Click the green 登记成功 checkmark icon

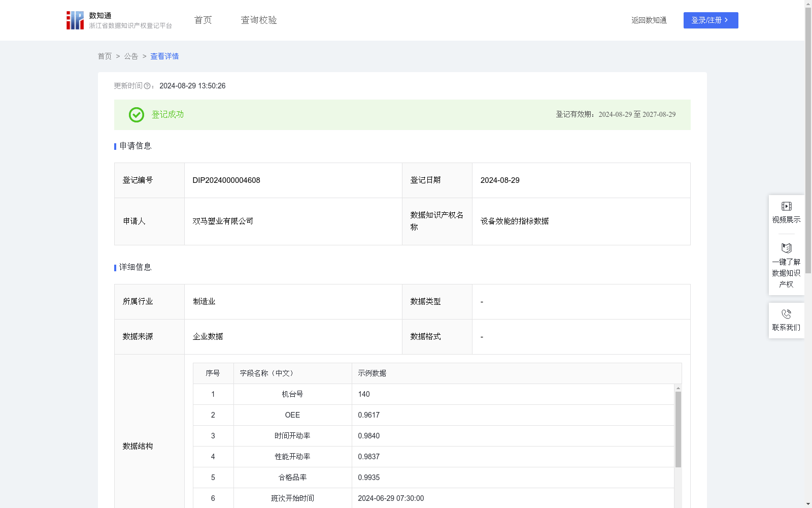coord(137,115)
